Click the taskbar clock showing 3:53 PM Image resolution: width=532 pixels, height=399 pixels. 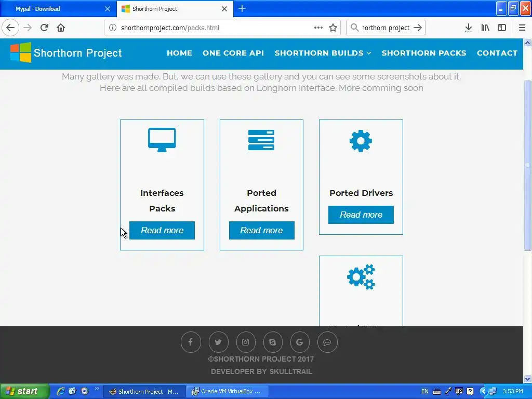[x=513, y=391]
